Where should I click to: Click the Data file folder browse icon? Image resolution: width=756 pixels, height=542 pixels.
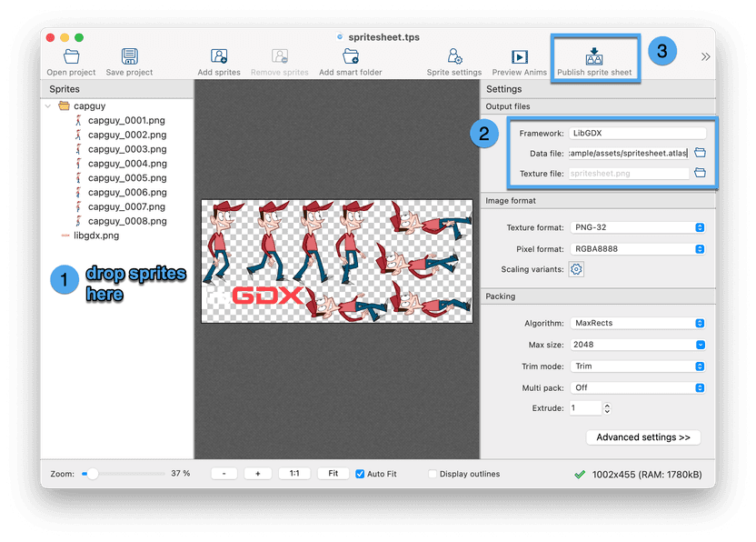(701, 153)
